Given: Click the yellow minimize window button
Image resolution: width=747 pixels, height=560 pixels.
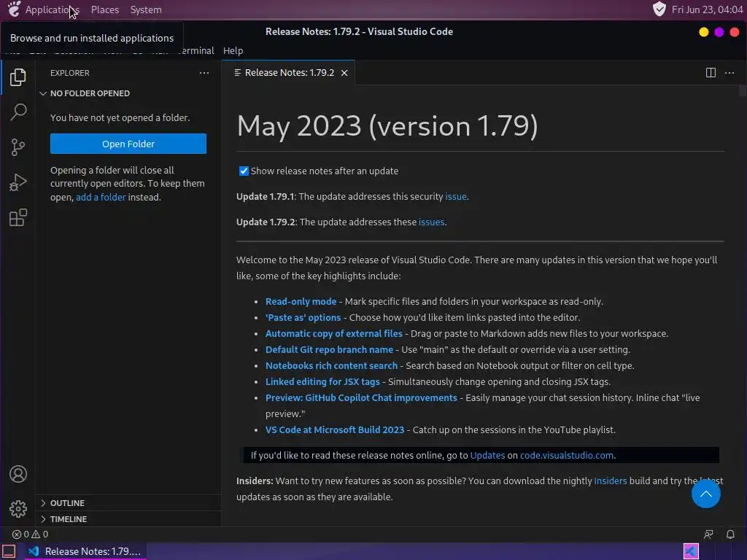Looking at the screenshot, I should coord(703,32).
